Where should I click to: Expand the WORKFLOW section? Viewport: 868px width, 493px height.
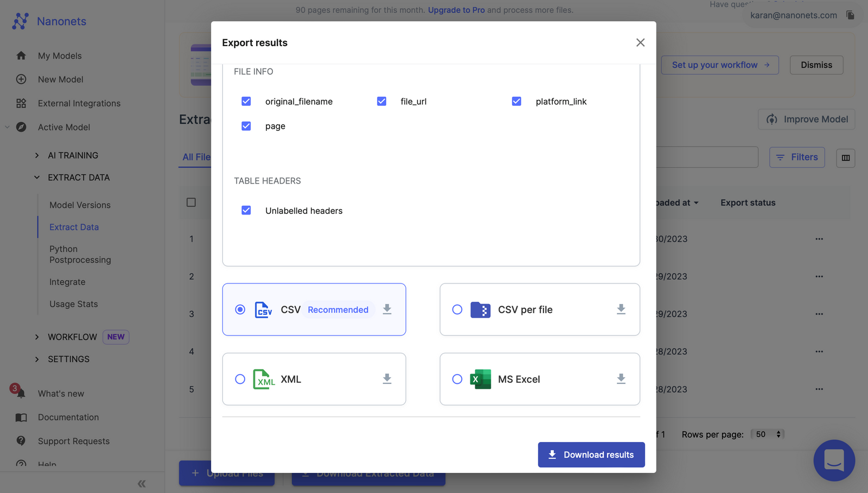click(x=37, y=337)
